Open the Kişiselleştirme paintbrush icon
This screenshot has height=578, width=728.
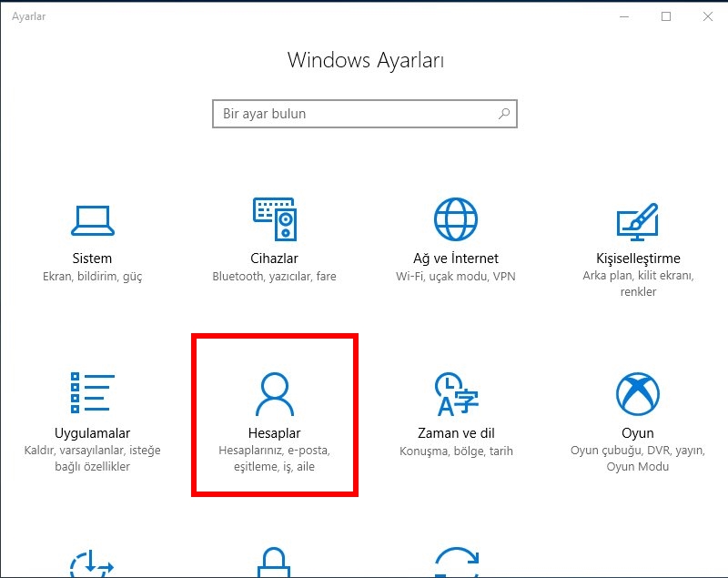[x=638, y=222]
